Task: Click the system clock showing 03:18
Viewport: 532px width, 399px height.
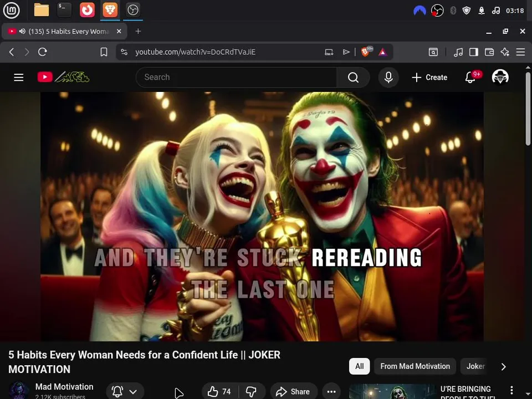Action: tap(515, 11)
